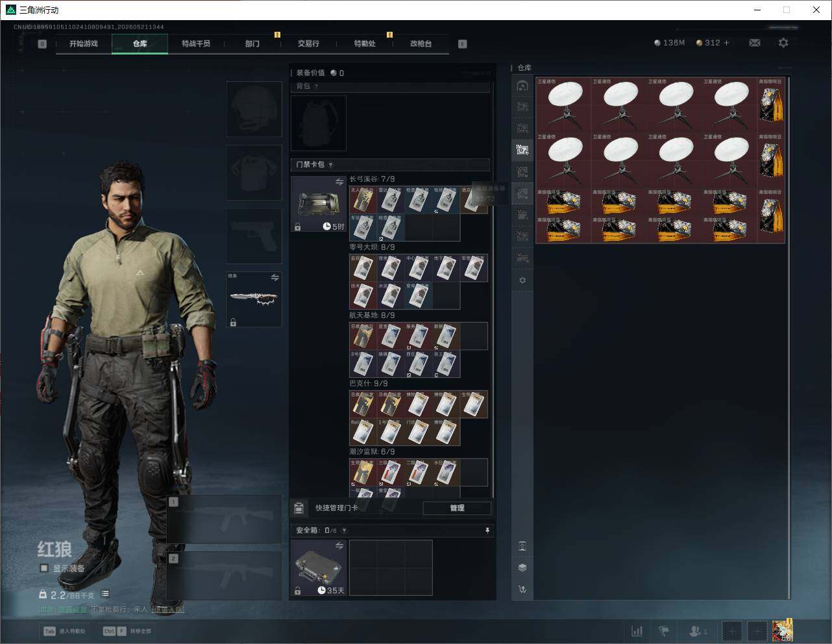Click the 管理 button

(457, 508)
